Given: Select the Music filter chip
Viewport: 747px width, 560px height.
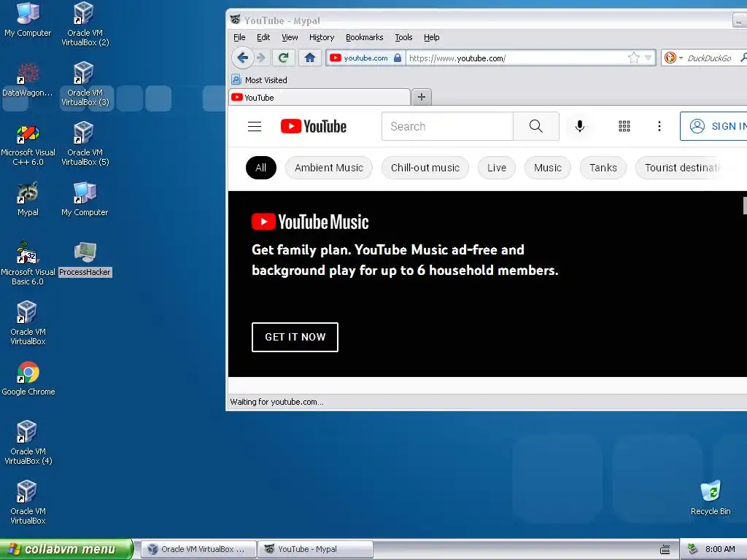Looking at the screenshot, I should [547, 168].
